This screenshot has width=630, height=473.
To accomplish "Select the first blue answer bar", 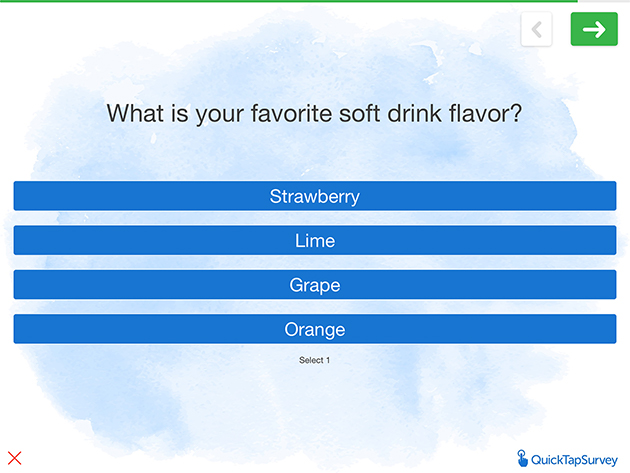I will (x=315, y=196).
